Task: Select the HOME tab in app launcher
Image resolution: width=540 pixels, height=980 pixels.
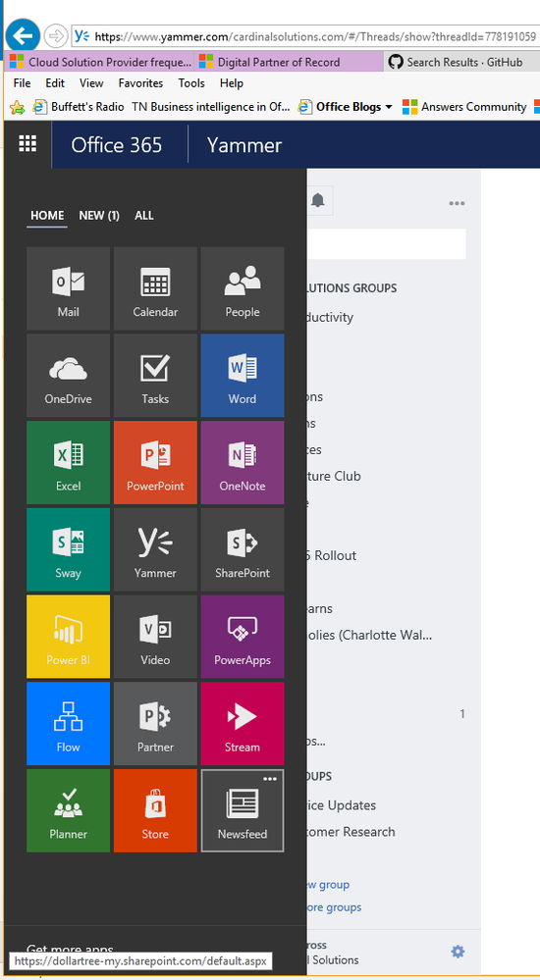Action: coord(47,215)
